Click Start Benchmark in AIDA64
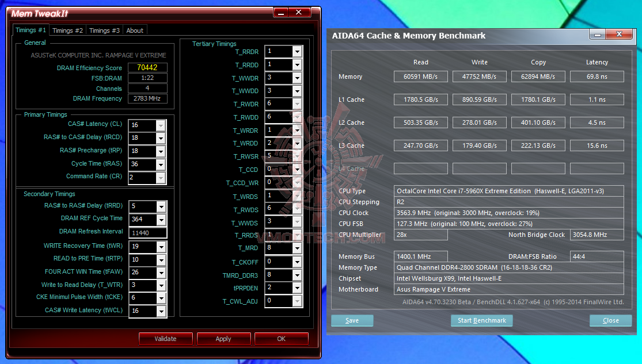This screenshot has width=642, height=364. [x=482, y=321]
